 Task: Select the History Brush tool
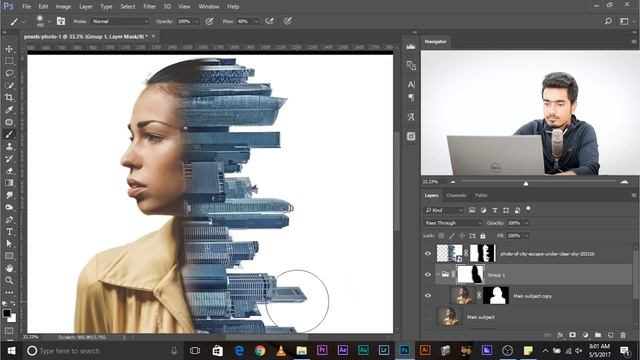[9, 159]
